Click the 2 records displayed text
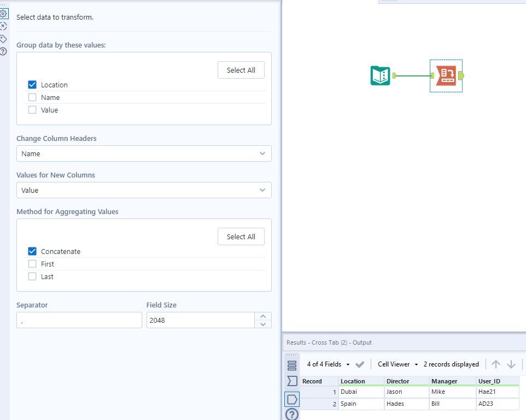Screen dimensions: 526x420 point(451,364)
